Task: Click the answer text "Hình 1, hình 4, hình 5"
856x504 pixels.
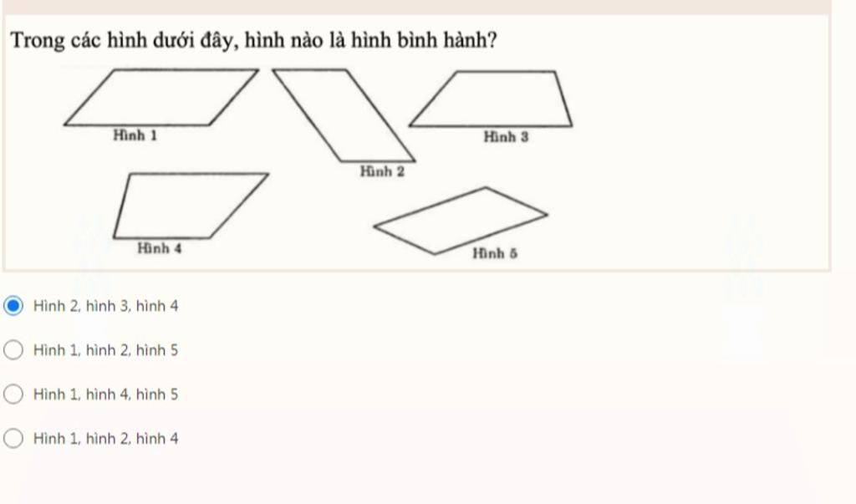Action: (106, 395)
